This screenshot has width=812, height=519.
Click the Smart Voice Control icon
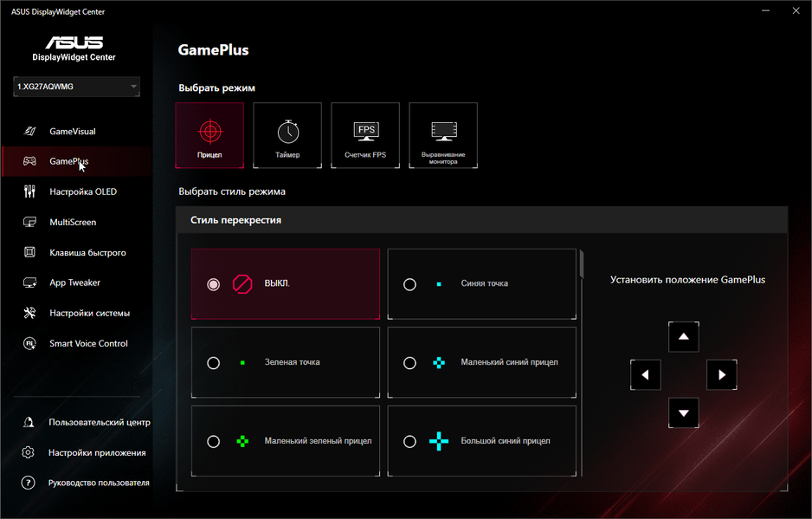click(x=29, y=343)
